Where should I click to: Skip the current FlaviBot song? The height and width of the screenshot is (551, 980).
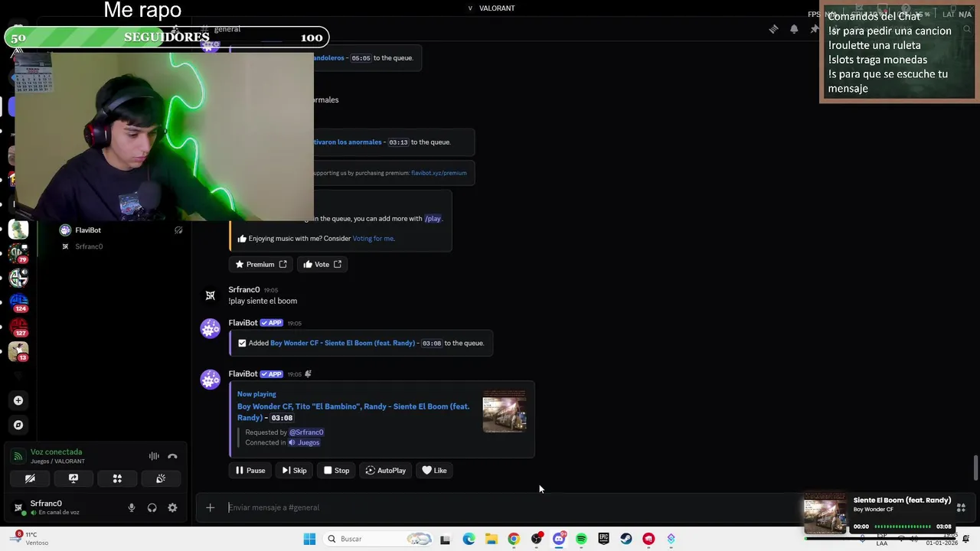[x=294, y=471]
